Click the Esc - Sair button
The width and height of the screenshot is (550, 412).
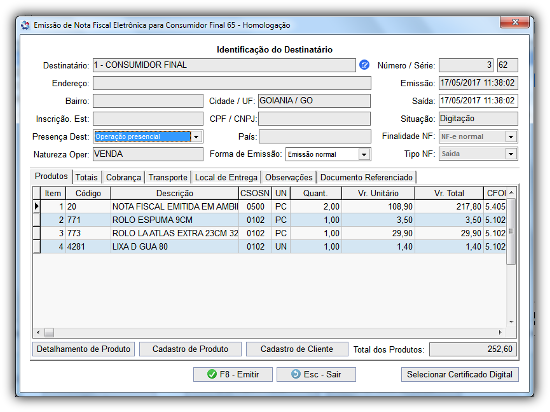click(x=316, y=374)
